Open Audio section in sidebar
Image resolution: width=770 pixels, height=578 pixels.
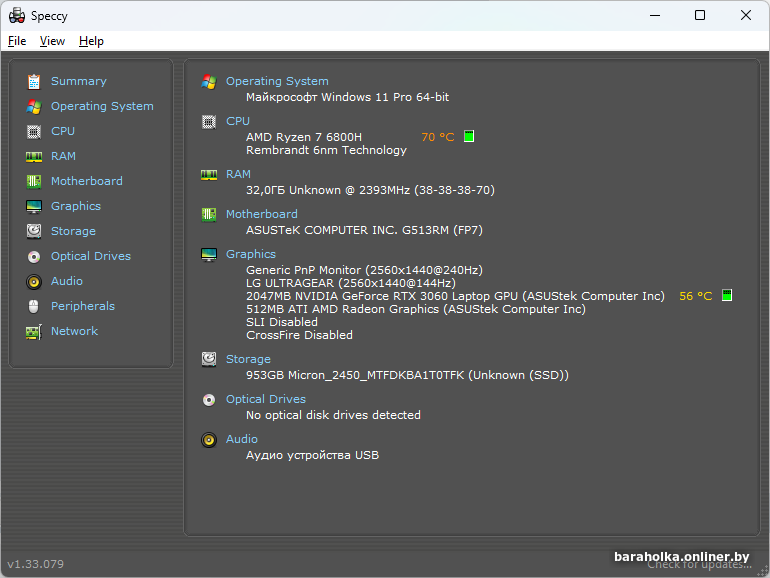tap(67, 281)
